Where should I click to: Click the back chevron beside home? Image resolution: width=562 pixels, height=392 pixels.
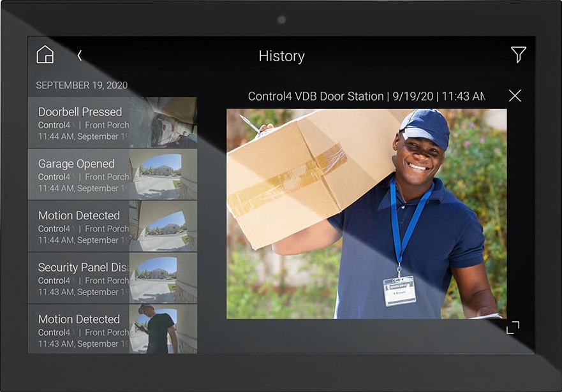tap(80, 55)
